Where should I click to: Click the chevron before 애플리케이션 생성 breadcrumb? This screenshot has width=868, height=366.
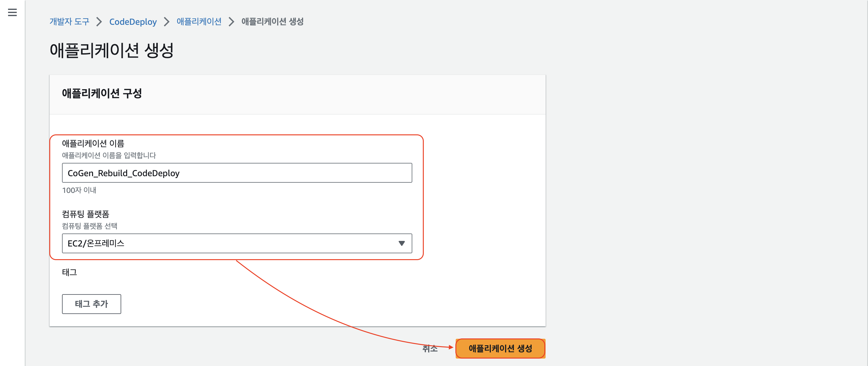(x=231, y=22)
